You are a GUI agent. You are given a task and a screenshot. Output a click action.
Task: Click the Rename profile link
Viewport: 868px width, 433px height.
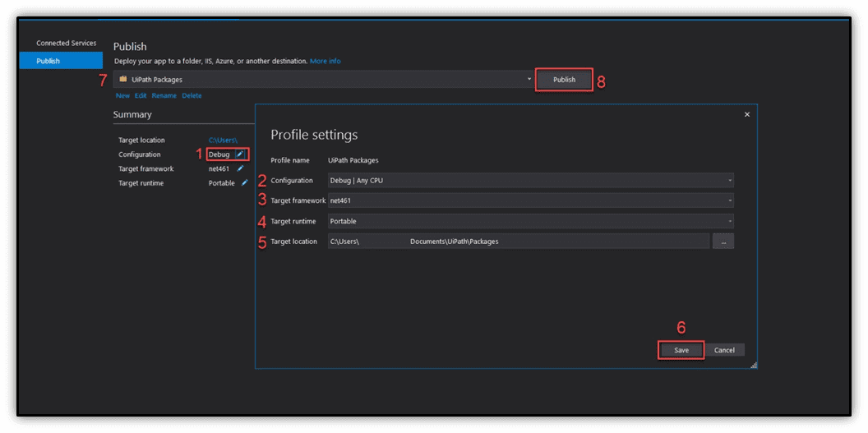pos(164,95)
